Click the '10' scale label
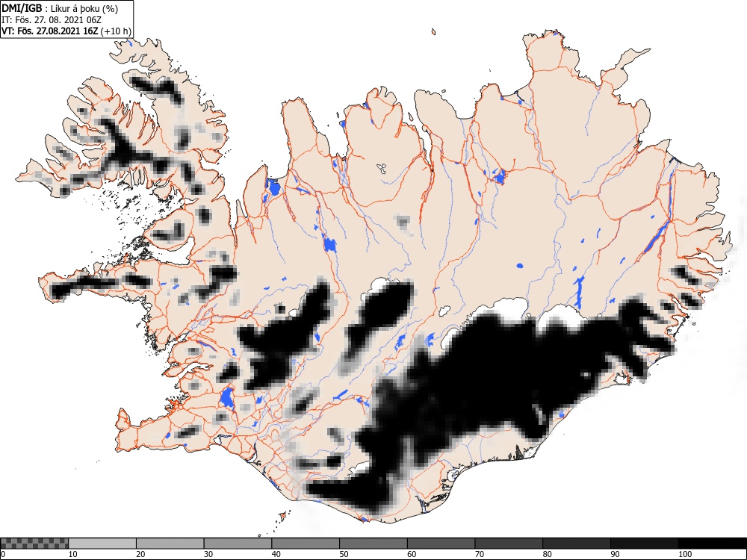747x560 pixels. click(73, 554)
